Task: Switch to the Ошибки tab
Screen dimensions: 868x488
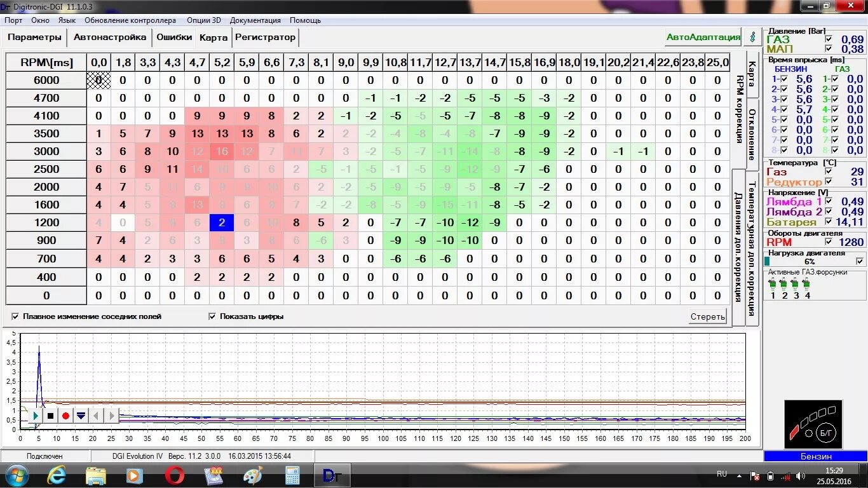Action: 174,37
